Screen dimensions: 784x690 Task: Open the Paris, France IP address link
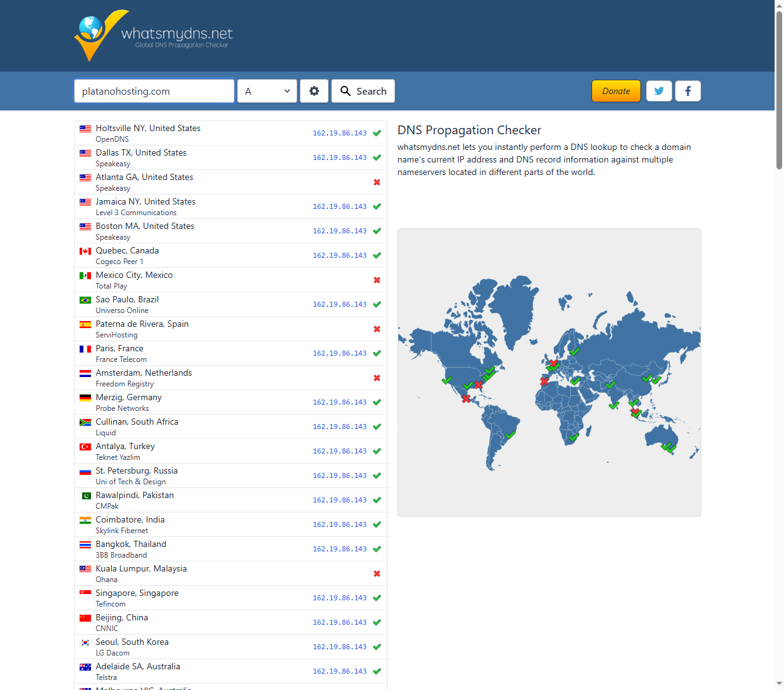click(x=340, y=353)
